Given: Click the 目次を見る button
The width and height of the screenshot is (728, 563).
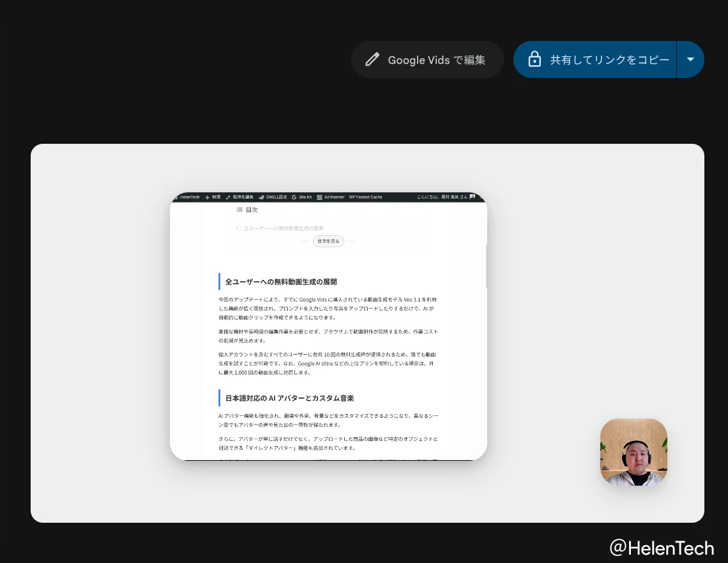Looking at the screenshot, I should pyautogui.click(x=328, y=241).
